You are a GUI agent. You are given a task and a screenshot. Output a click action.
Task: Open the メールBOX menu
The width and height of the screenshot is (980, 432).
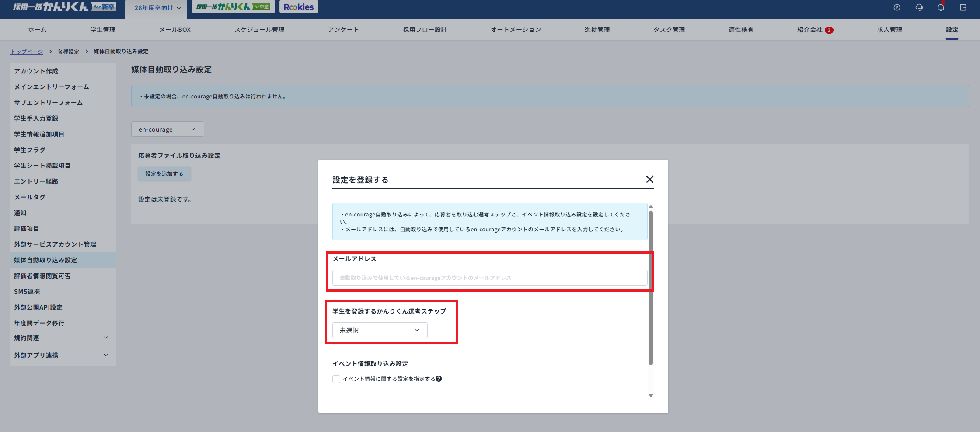174,29
